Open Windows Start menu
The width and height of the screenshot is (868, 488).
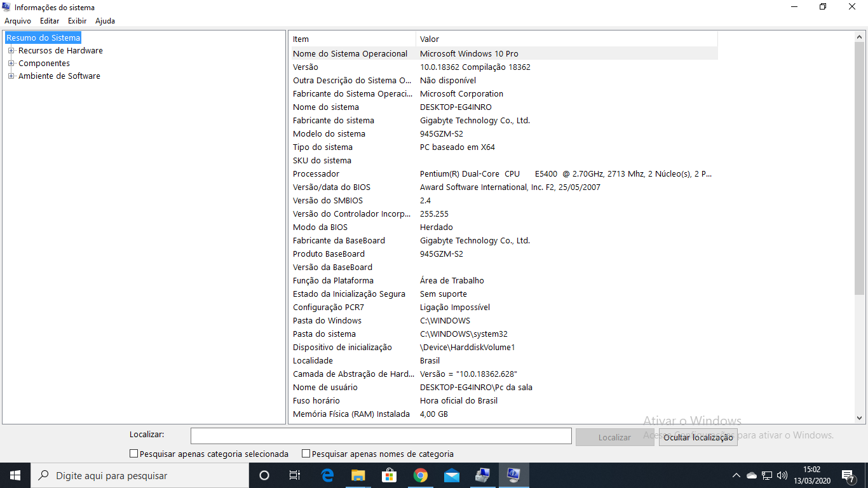pos(15,475)
